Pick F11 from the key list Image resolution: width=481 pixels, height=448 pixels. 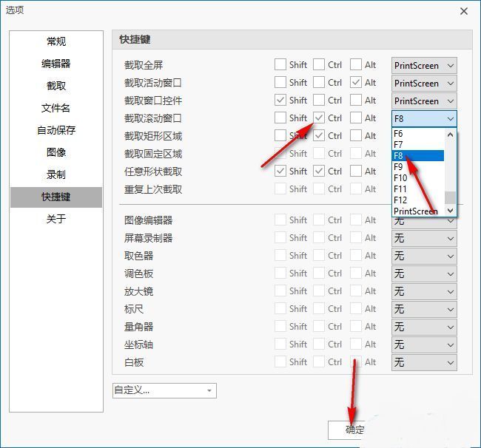417,189
